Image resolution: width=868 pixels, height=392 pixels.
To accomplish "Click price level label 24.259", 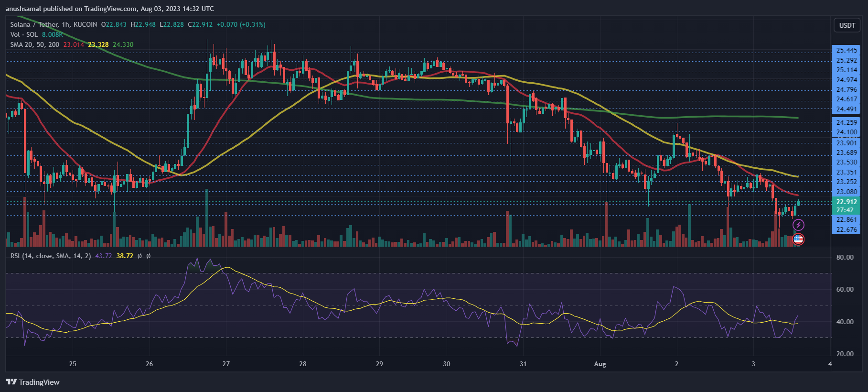I will coord(847,122).
